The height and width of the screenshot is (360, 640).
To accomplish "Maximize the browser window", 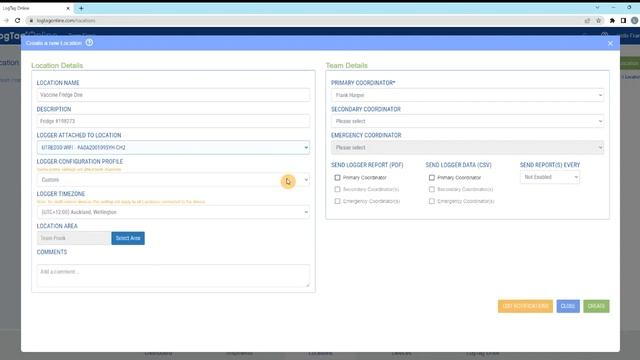I will pyautogui.click(x=629, y=8).
